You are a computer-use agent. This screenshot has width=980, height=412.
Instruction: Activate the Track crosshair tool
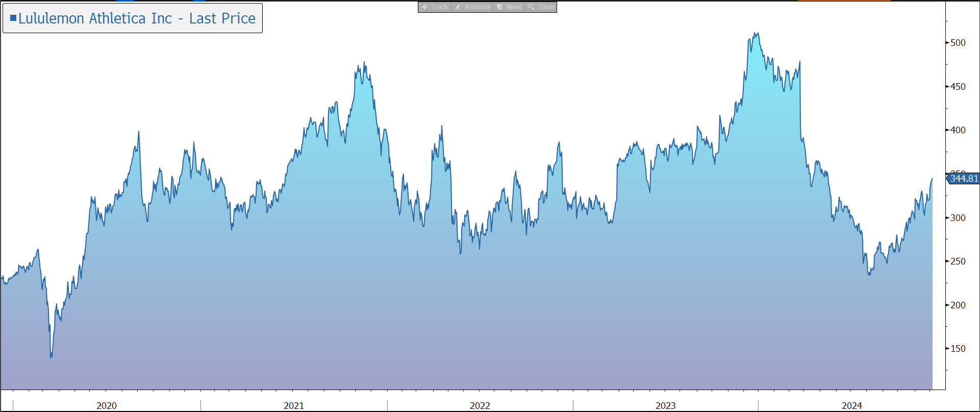pyautogui.click(x=435, y=7)
